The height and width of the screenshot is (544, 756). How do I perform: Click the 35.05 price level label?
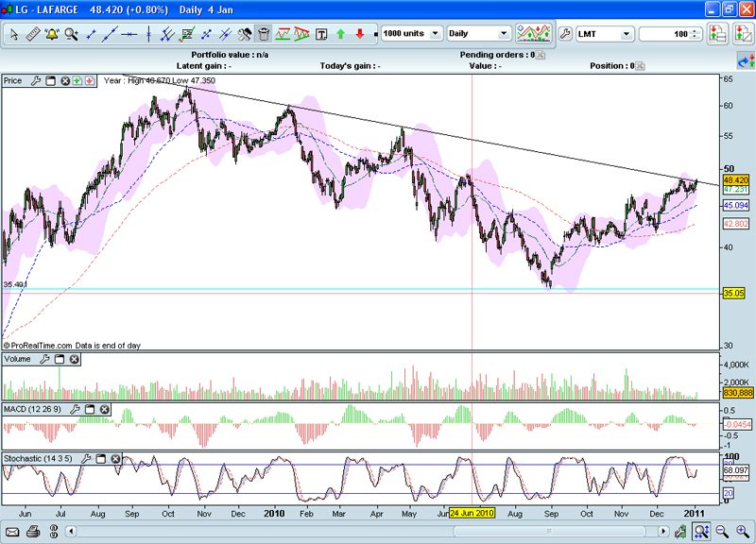(734, 293)
